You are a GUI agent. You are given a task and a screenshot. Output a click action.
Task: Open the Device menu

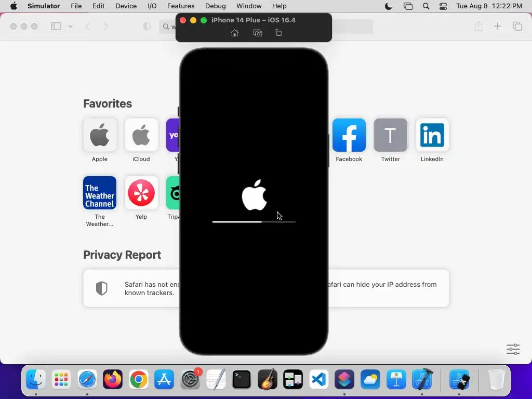click(x=126, y=6)
